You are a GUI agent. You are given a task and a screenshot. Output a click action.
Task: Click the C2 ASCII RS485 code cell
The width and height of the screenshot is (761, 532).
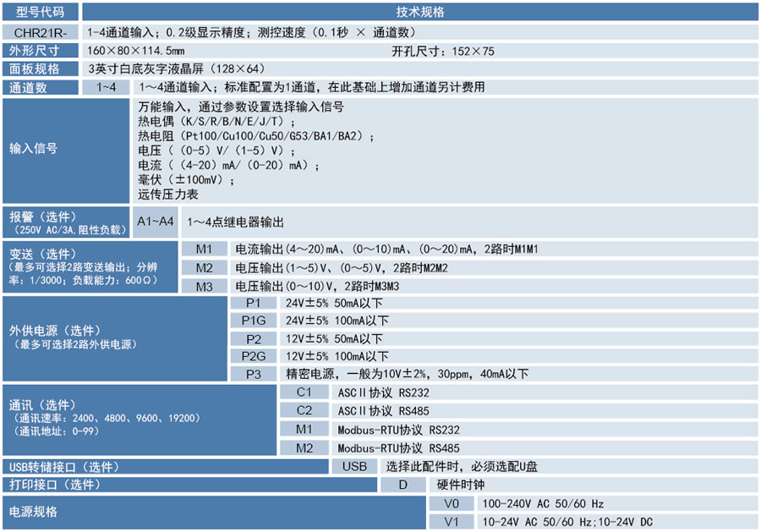(x=304, y=410)
